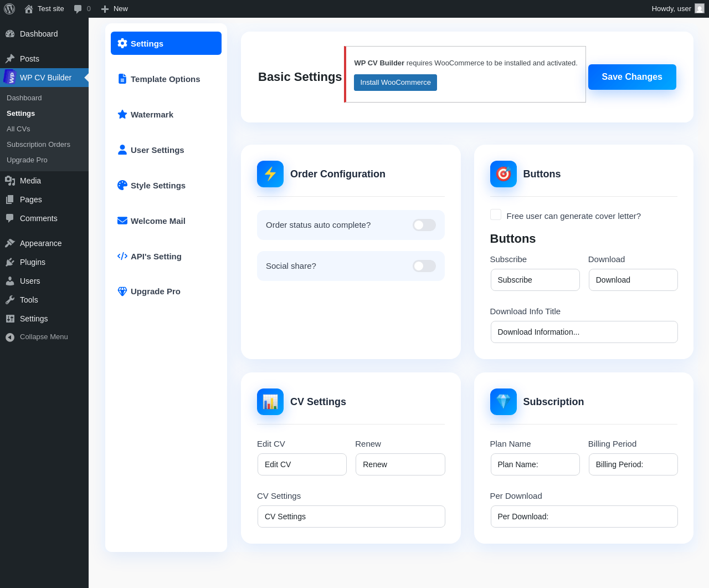Viewport: 709px width, 588px height.
Task: Click the target icon in Buttons card
Action: click(504, 174)
